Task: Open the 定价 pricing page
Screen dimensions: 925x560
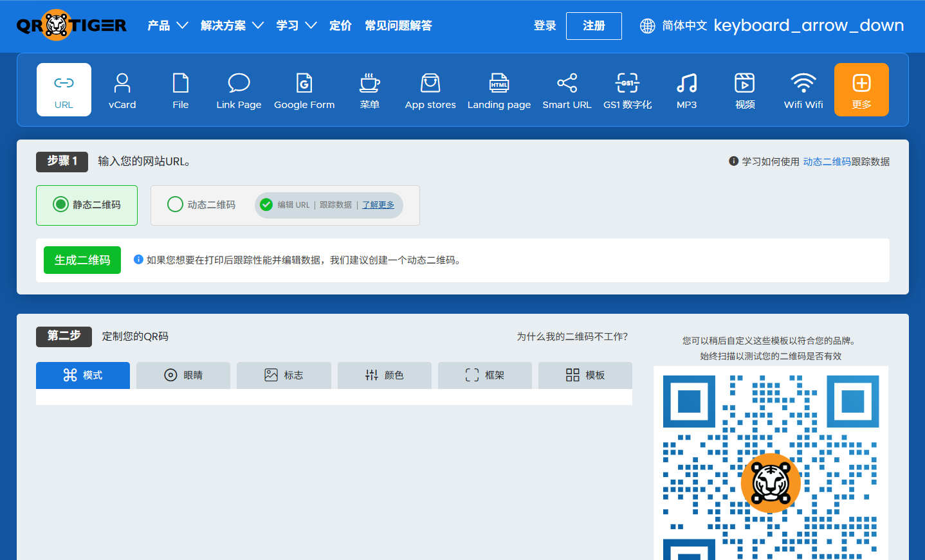Action: [x=340, y=26]
